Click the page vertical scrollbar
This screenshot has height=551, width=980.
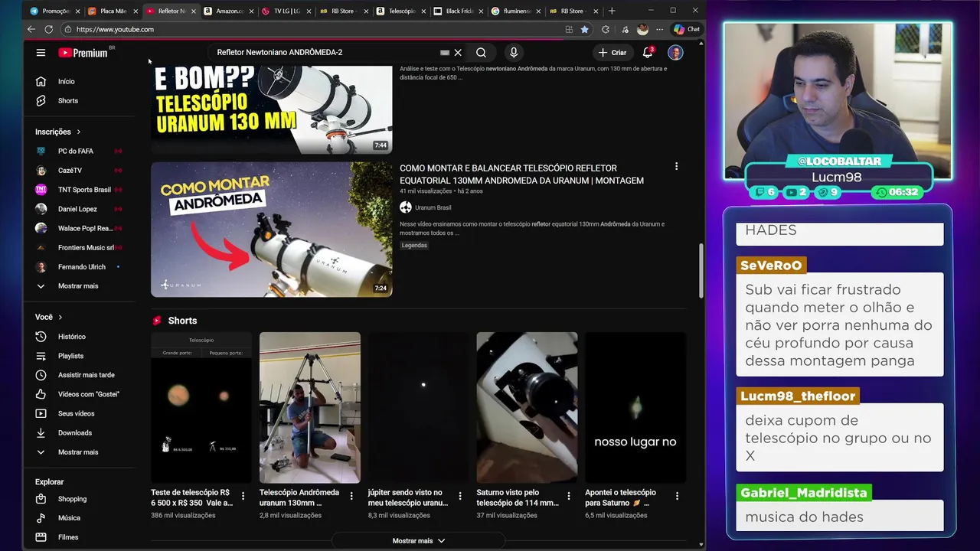coord(701,272)
